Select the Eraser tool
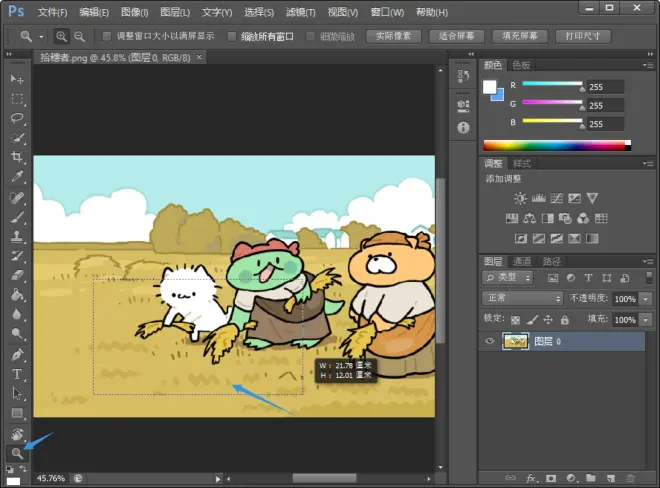660x488 pixels. pos(17,275)
